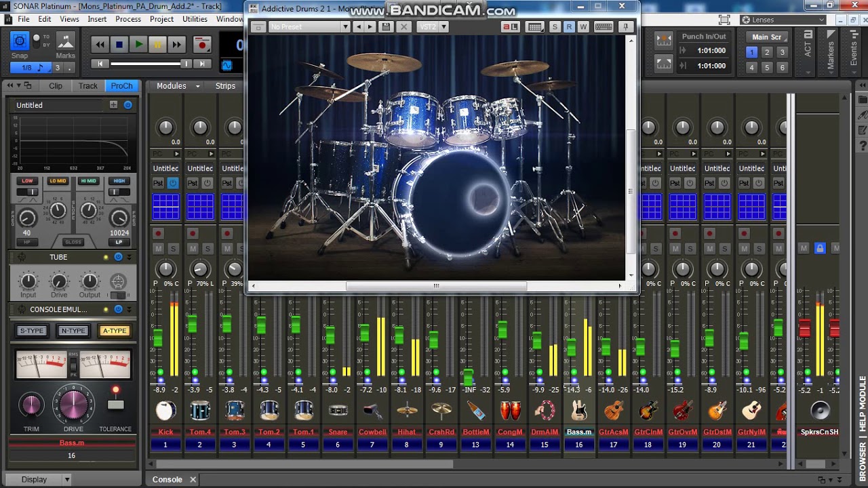Screen dimensions: 868x488
Task: Click the GtrAcsM acoustic guitar icon
Action: point(614,410)
